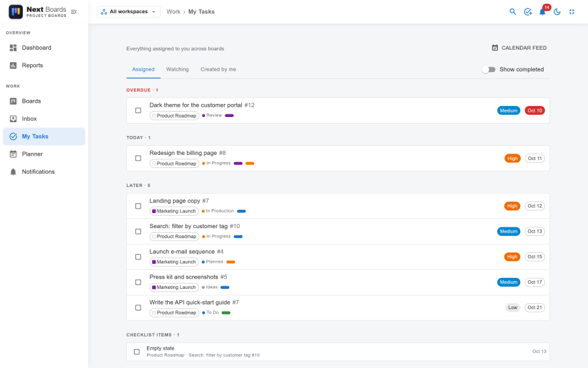Viewport: 588px width, 368px height.
Task: Click the quick add task icon
Action: [528, 12]
